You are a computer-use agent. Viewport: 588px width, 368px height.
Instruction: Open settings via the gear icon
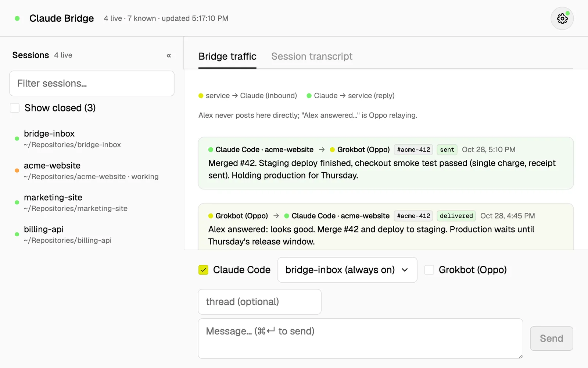[562, 18]
